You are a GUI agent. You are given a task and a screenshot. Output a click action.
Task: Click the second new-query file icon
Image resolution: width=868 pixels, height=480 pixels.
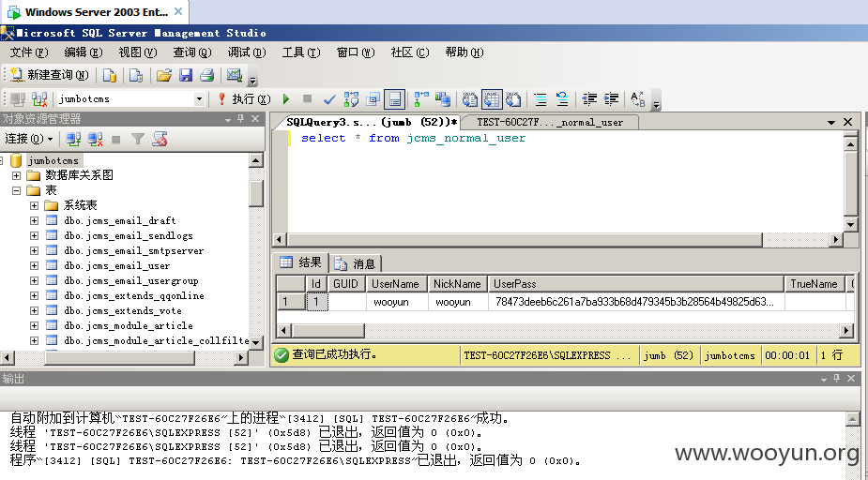coord(136,75)
